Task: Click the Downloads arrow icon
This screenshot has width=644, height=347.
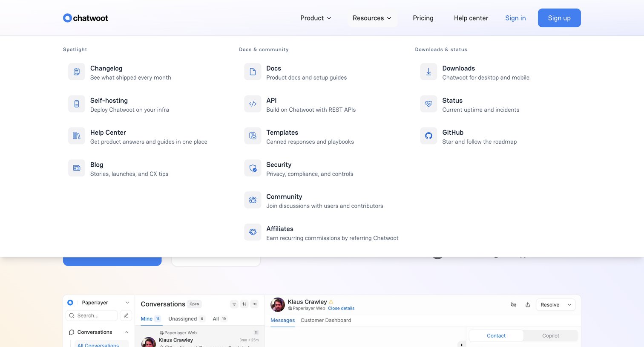Action: pyautogui.click(x=428, y=72)
